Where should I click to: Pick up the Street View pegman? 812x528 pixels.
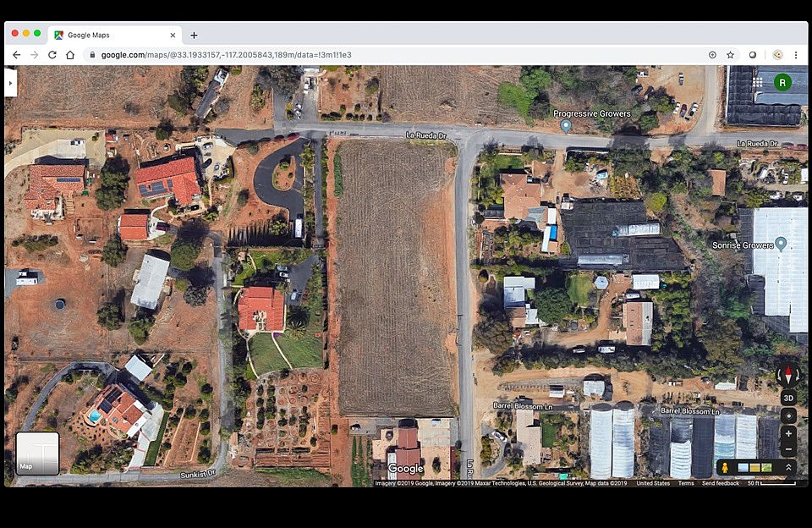(x=725, y=468)
